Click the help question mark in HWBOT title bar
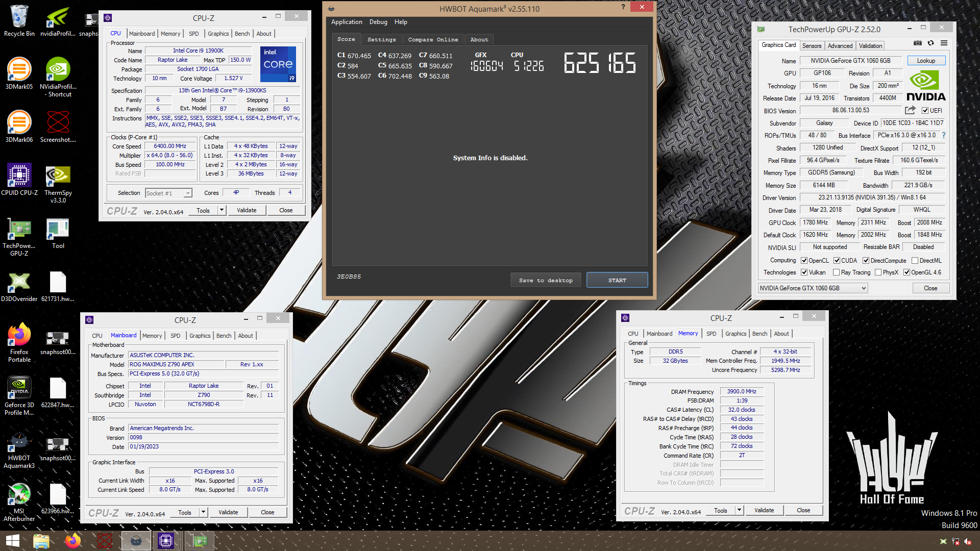Viewport: 980px width, 551px height. tap(623, 7)
